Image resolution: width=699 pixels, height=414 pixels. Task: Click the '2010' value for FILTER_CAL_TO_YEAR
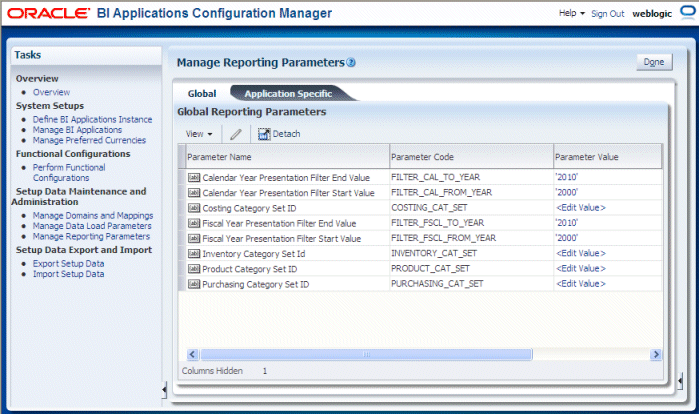[567, 177]
